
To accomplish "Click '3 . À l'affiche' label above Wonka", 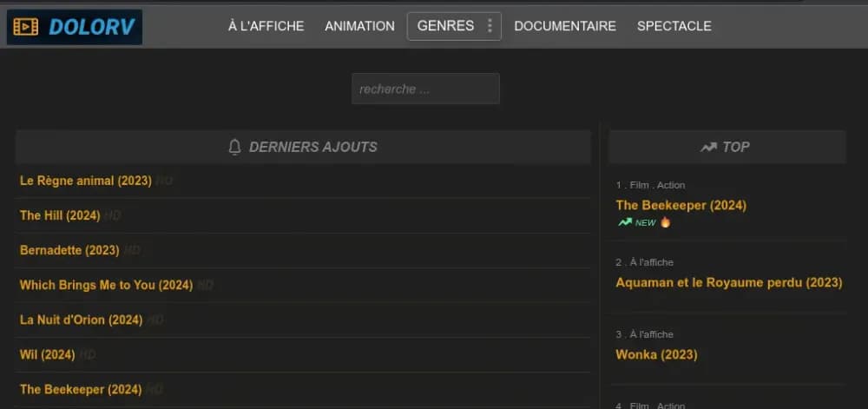I will coord(644,334).
